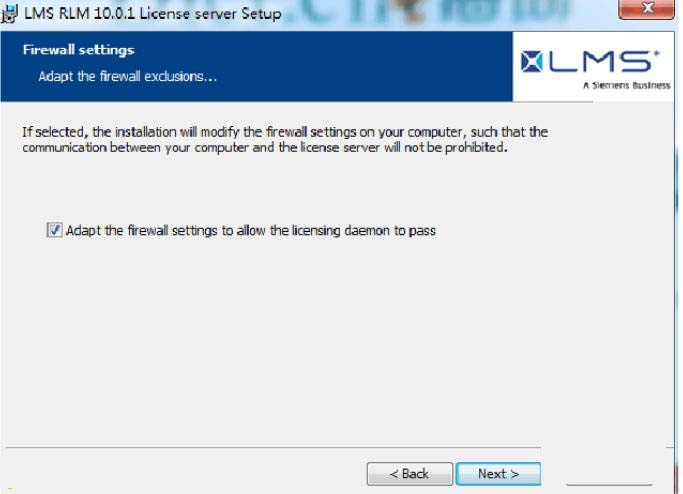Click the 'Firewall settings' heading
683x494 pixels.
click(x=78, y=50)
